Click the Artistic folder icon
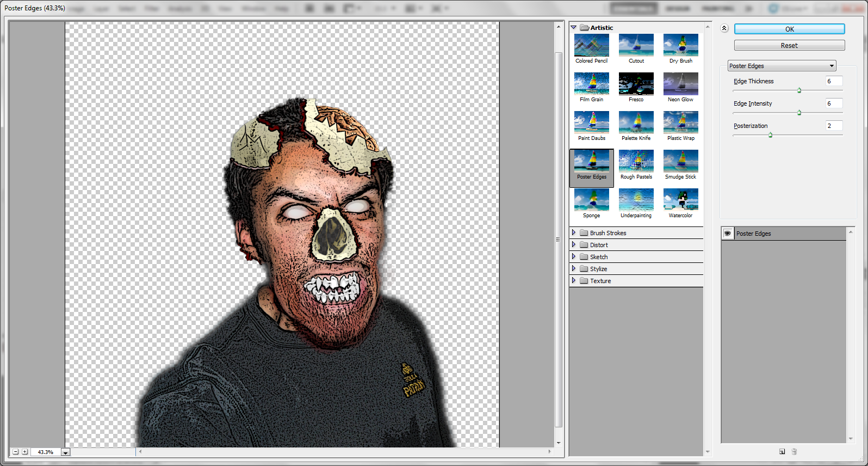868x466 pixels. [x=585, y=27]
